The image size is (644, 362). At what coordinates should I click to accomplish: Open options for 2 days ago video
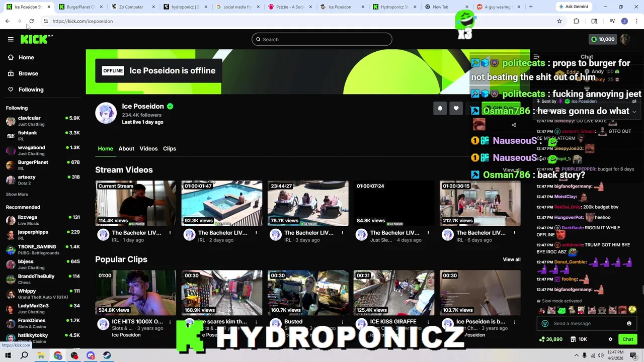coord(256,233)
